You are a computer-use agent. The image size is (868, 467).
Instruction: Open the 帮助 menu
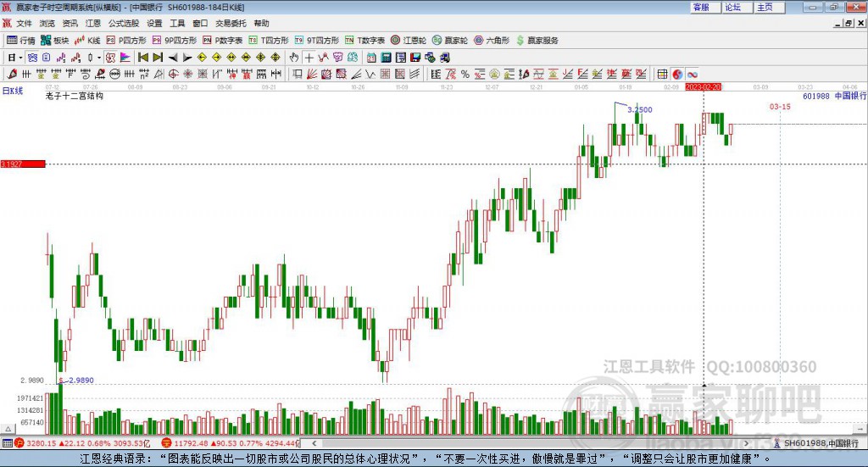tap(261, 23)
